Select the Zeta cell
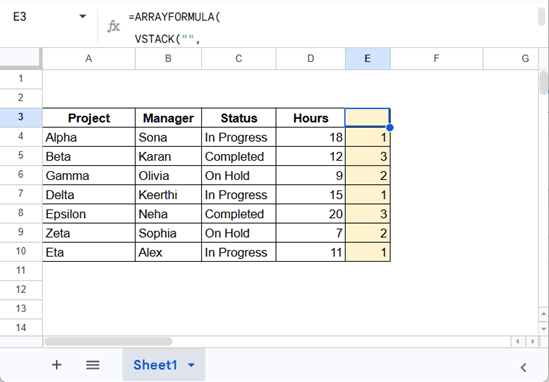This screenshot has width=549, height=382. tap(89, 233)
